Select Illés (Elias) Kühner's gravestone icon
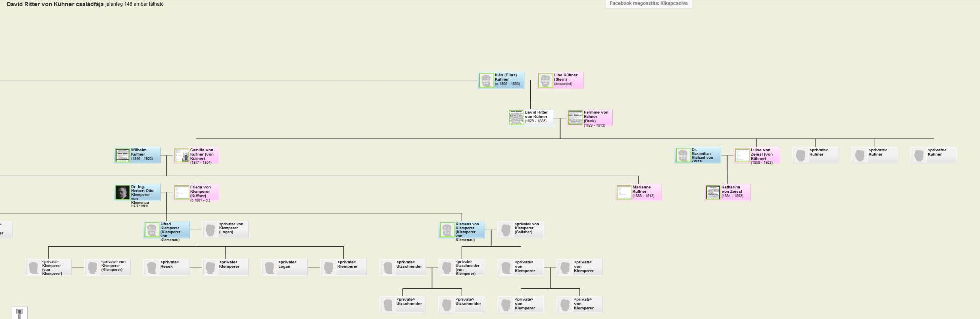Screen dimensions: 980x319 [486, 80]
